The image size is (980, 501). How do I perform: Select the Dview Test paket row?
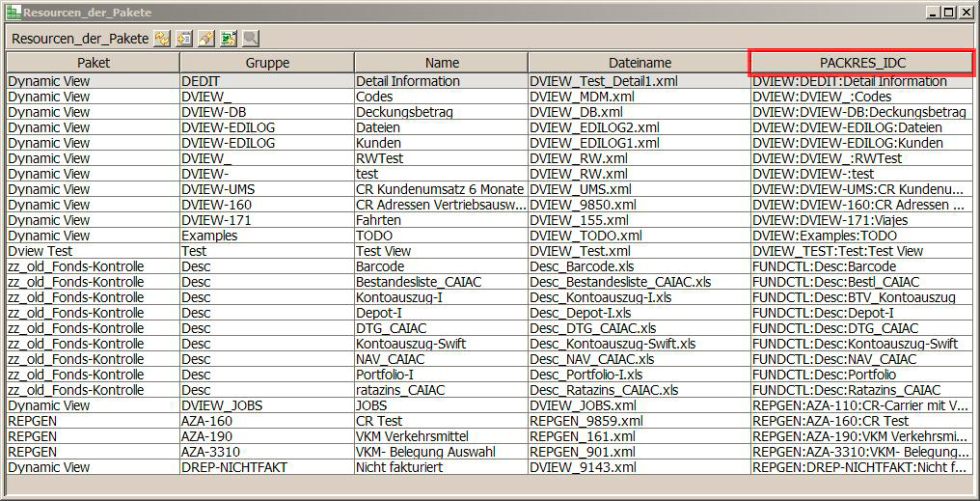pyautogui.click(x=41, y=251)
